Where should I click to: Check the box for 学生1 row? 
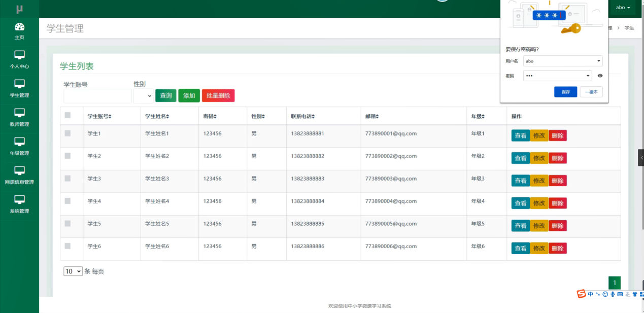pyautogui.click(x=67, y=133)
